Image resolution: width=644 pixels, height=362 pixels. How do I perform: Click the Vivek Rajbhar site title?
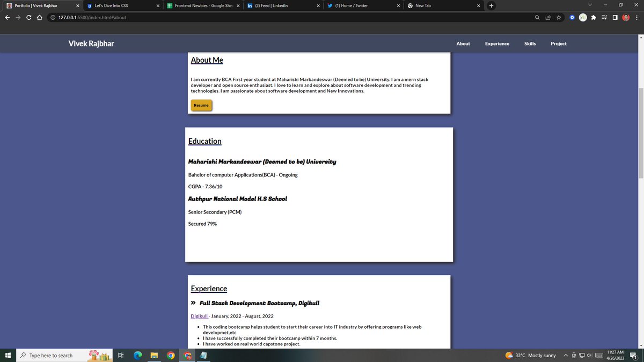click(91, 43)
